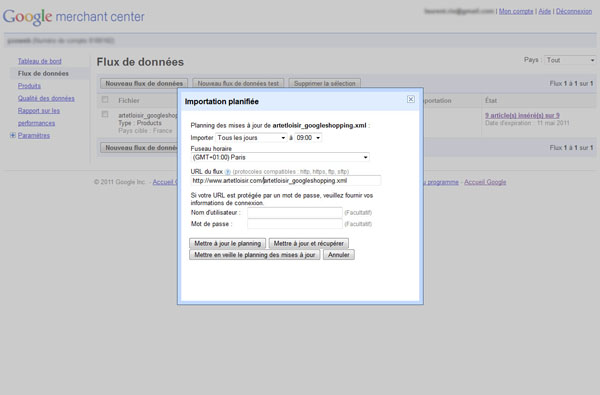Open the import frequency dropdown Tous les jours

pyautogui.click(x=251, y=138)
